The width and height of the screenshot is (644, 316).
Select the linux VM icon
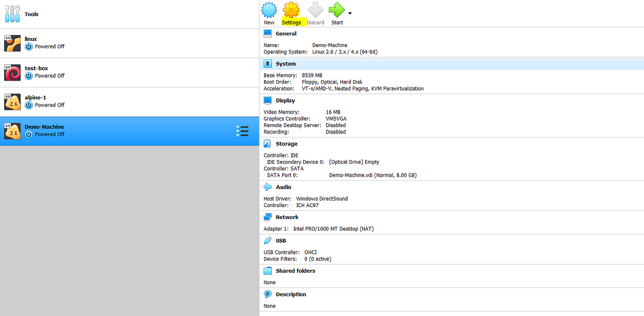click(x=12, y=43)
